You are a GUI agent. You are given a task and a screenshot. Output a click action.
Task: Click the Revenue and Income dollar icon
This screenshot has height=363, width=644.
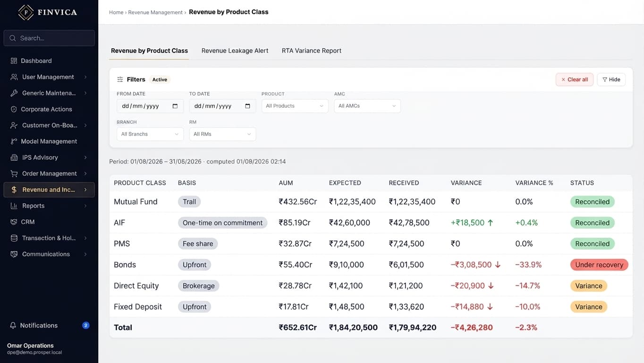14,190
